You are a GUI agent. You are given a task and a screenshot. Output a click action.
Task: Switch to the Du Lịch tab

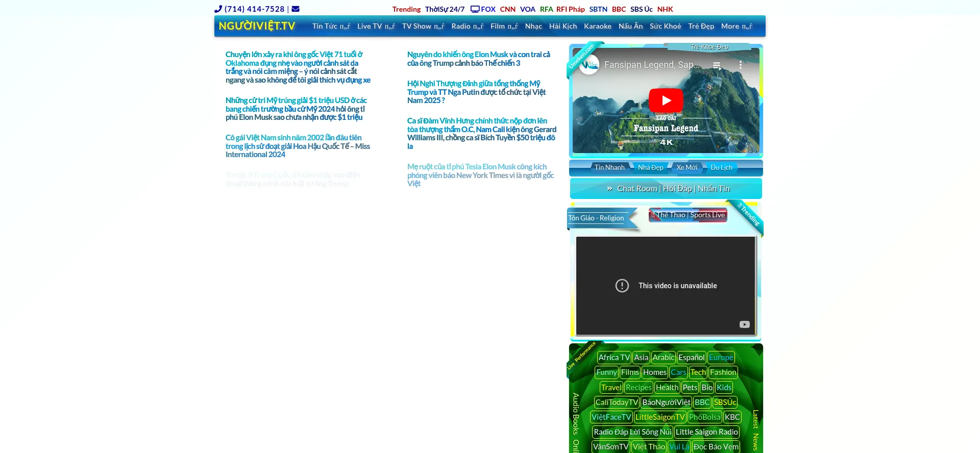click(x=721, y=167)
